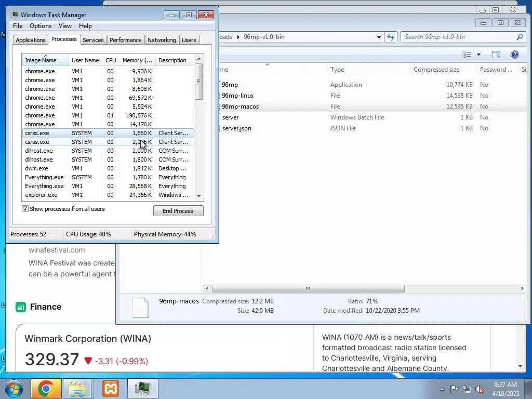Sort Explorer files by Password column
This screenshot has height=399, width=532.
point(497,70)
